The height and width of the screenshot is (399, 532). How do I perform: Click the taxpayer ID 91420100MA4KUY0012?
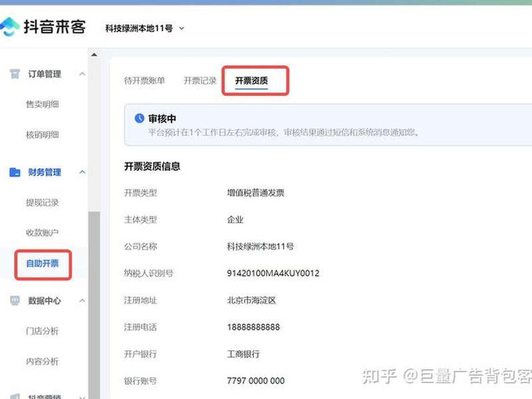click(273, 273)
